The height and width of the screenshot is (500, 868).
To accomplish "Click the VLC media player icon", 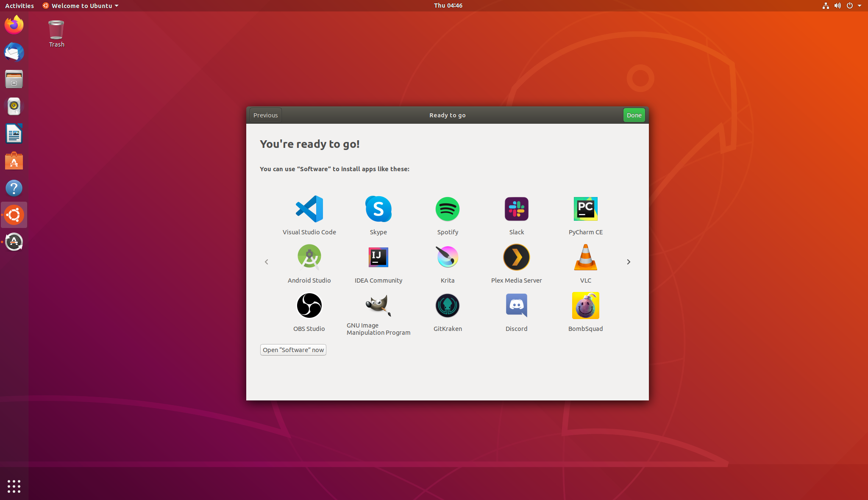I will click(585, 257).
